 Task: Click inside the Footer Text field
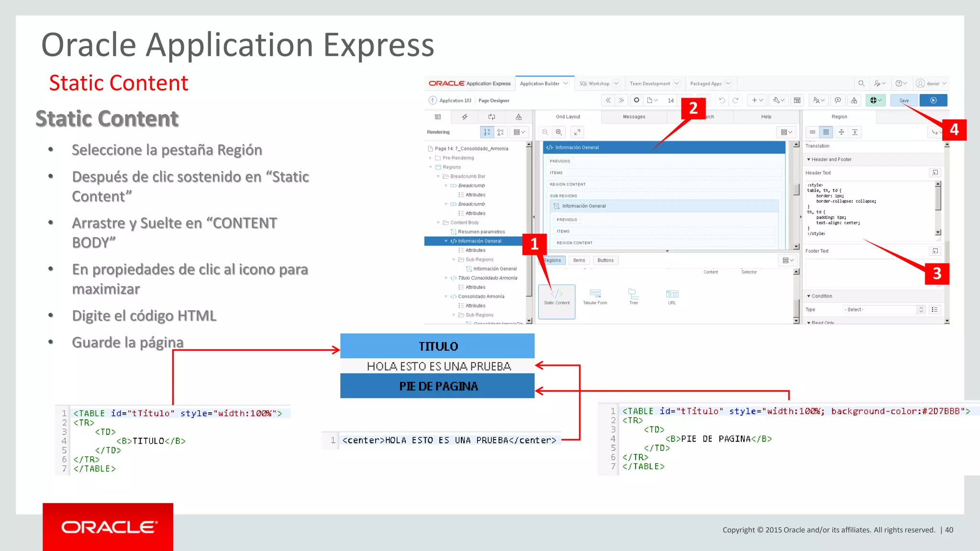pos(873,273)
